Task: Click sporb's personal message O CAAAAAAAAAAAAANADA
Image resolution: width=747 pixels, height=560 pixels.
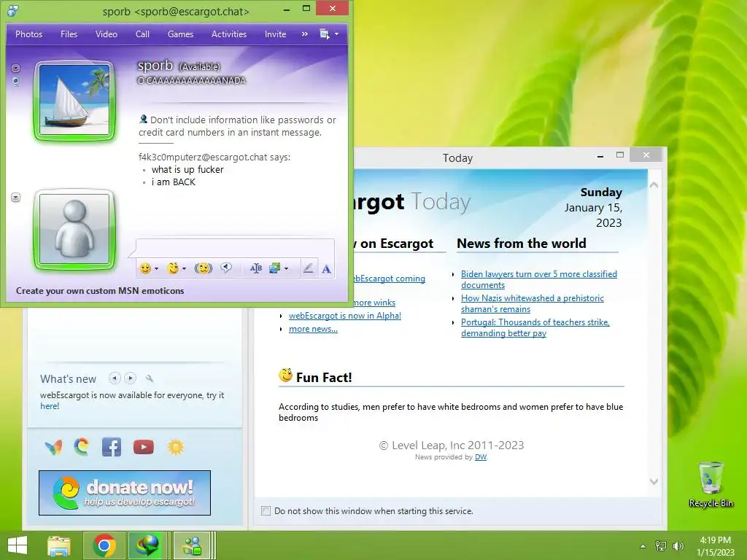Action: (192, 80)
